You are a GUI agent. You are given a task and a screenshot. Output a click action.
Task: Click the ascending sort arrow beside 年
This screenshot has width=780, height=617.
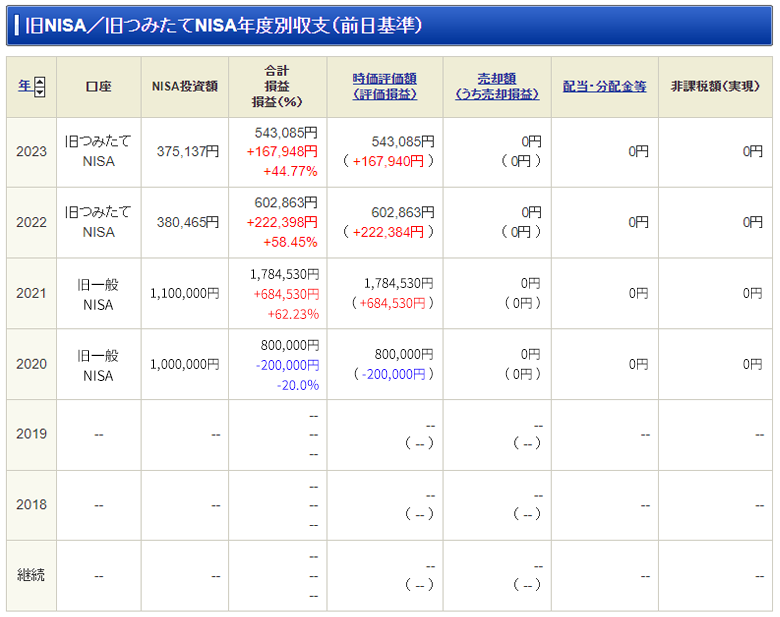pyautogui.click(x=39, y=82)
